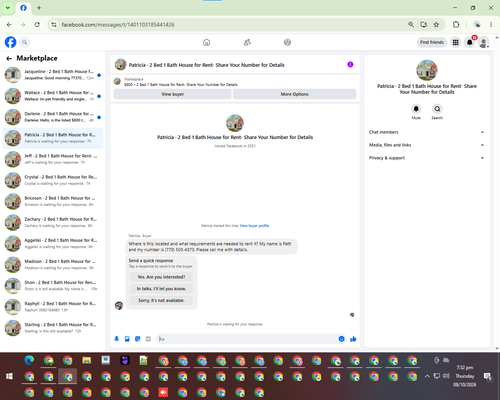This screenshot has width=500, height=400.
Task: Click the house thumbnail in details panel
Action: [x=427, y=70]
